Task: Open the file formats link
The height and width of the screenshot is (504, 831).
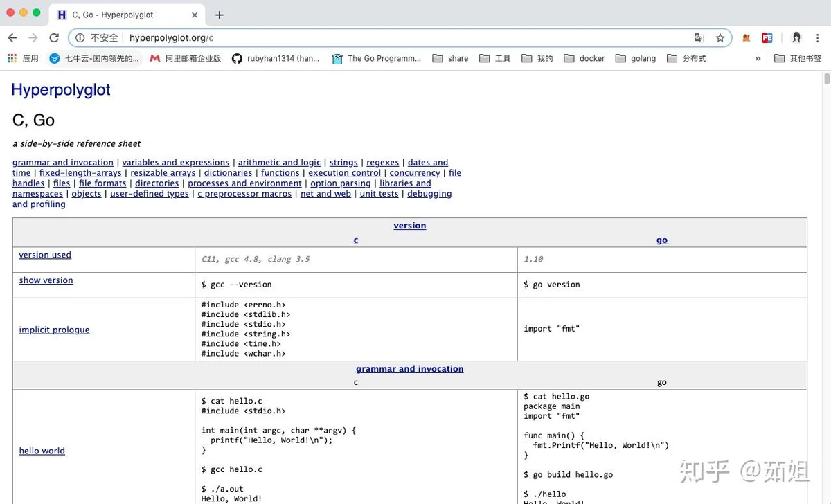Action: (x=102, y=183)
